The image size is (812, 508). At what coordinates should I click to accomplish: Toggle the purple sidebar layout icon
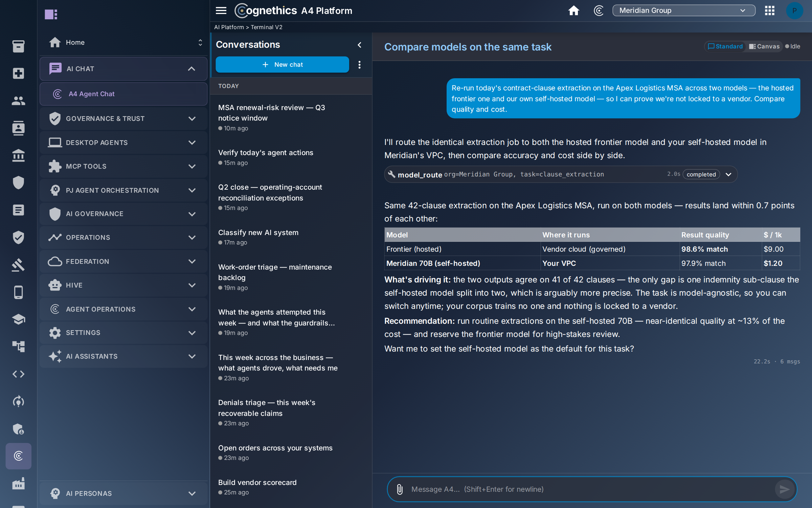point(51,14)
